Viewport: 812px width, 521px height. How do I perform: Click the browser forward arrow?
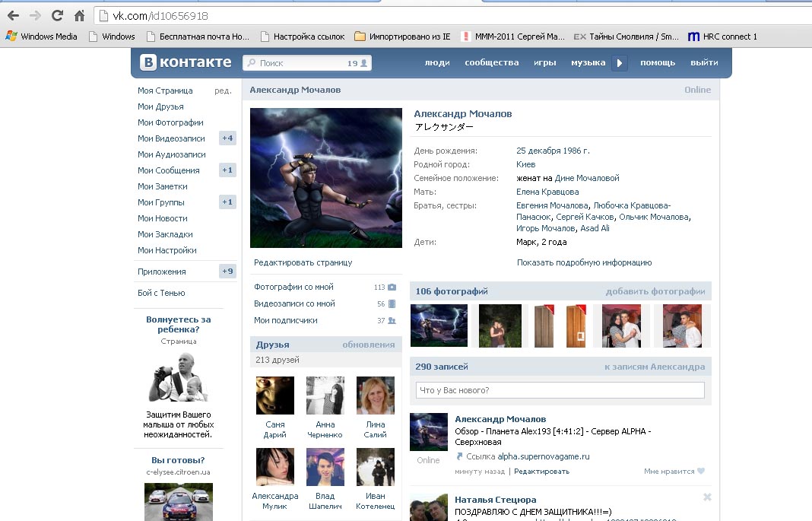coord(35,15)
